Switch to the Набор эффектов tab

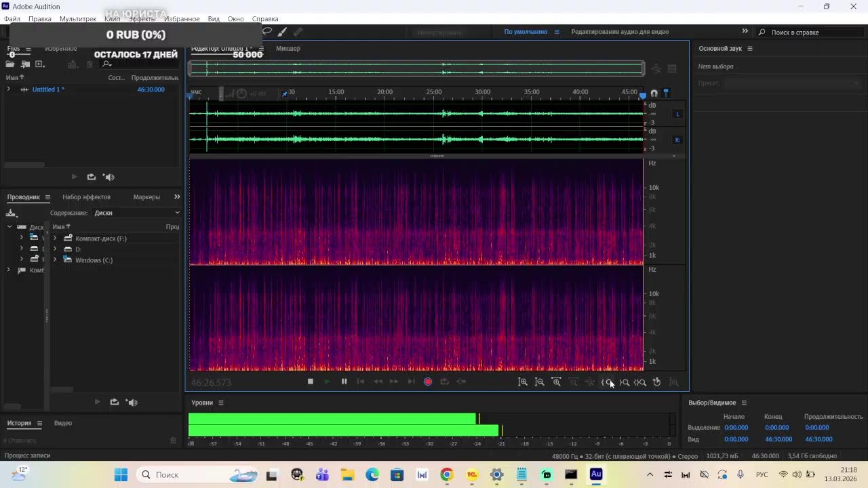pyautogui.click(x=86, y=197)
